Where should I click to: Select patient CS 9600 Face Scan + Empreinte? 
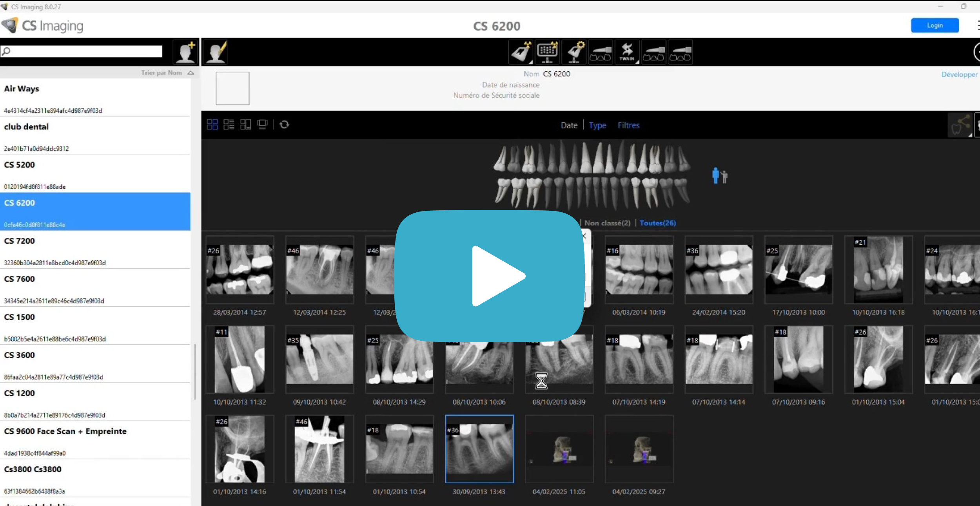click(x=95, y=440)
